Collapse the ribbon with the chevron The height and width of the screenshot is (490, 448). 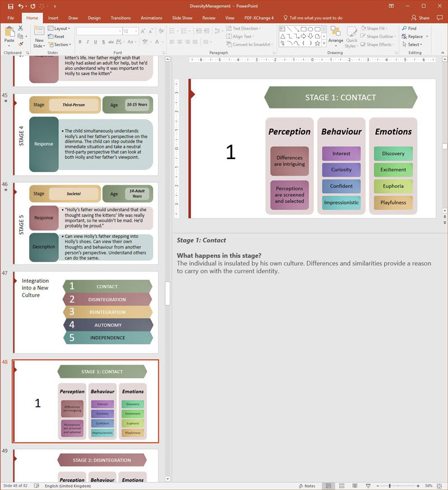tap(442, 53)
